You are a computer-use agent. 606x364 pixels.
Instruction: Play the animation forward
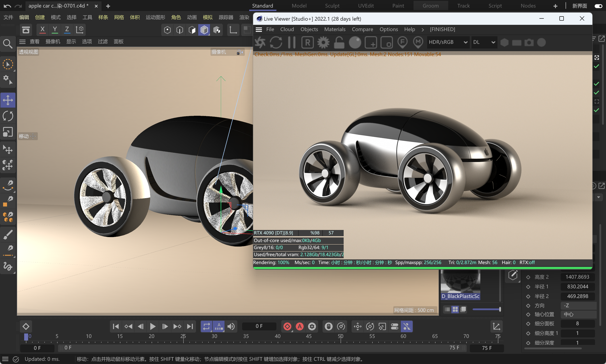pyautogui.click(x=153, y=326)
